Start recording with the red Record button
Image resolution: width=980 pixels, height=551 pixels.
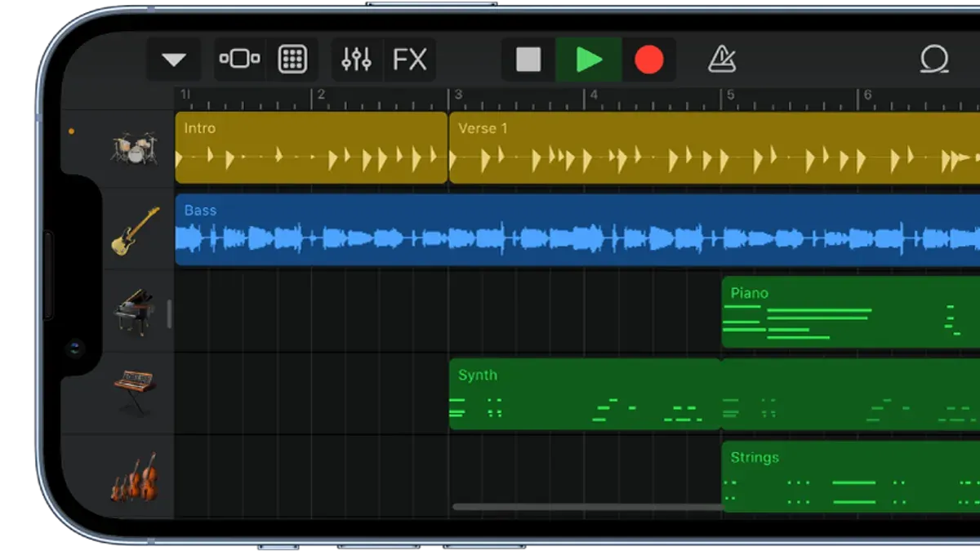tap(649, 60)
